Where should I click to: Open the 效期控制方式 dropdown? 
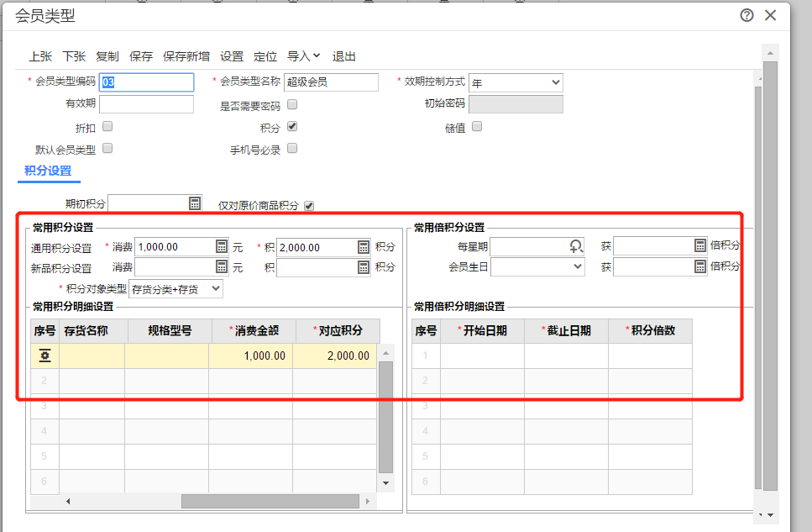pyautogui.click(x=516, y=82)
